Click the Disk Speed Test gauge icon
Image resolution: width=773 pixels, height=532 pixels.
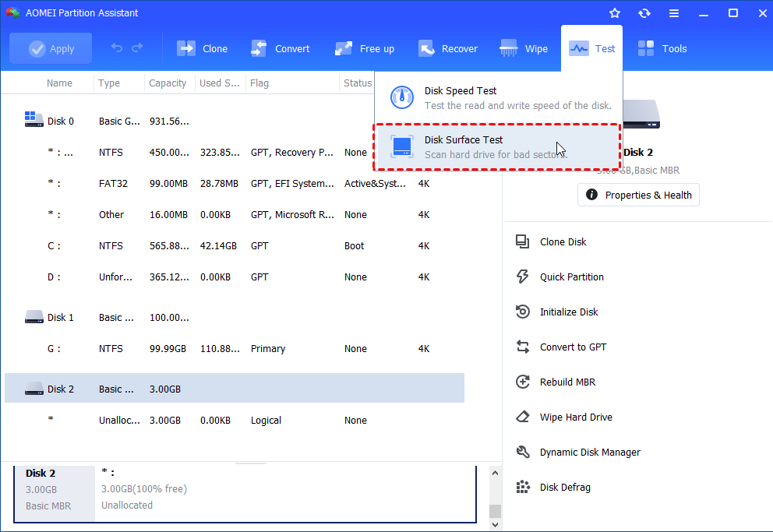(402, 97)
